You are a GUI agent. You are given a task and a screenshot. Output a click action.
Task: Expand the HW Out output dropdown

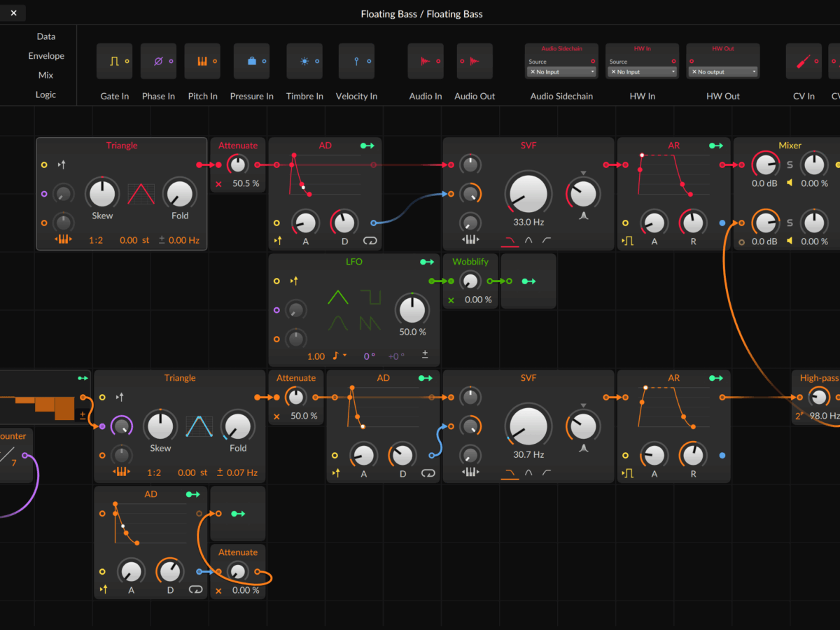coord(722,72)
